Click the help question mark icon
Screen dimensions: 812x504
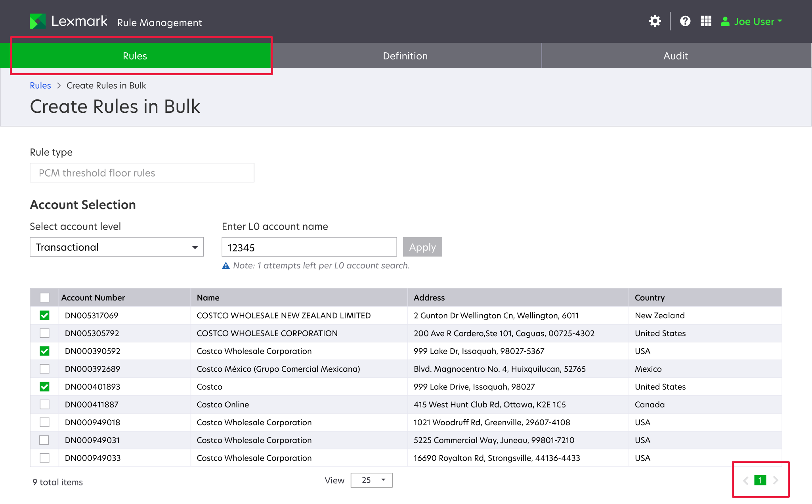(x=685, y=21)
